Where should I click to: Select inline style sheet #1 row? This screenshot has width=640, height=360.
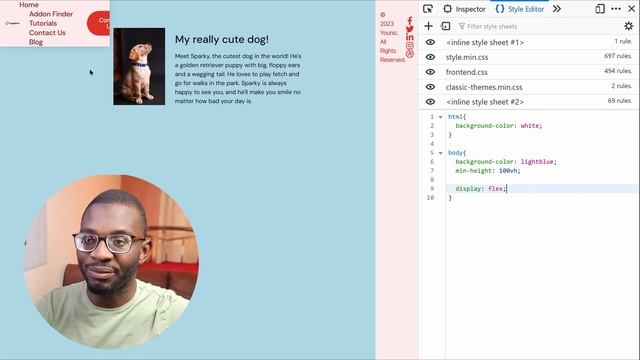528,42
